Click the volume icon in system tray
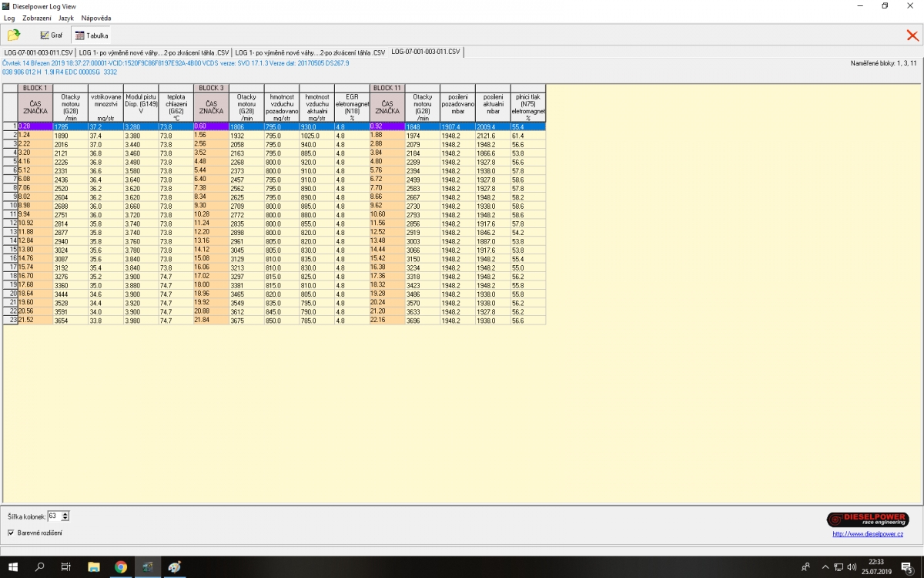 [852, 567]
